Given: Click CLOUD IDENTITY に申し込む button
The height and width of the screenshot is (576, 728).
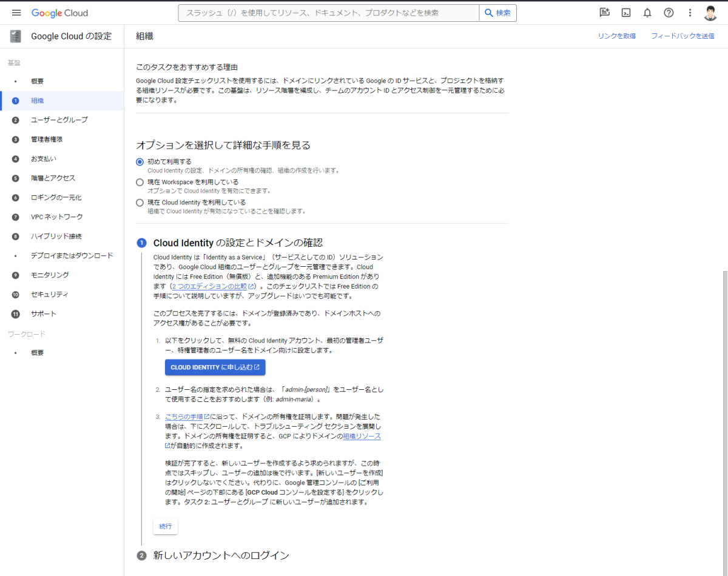Looking at the screenshot, I should (215, 367).
